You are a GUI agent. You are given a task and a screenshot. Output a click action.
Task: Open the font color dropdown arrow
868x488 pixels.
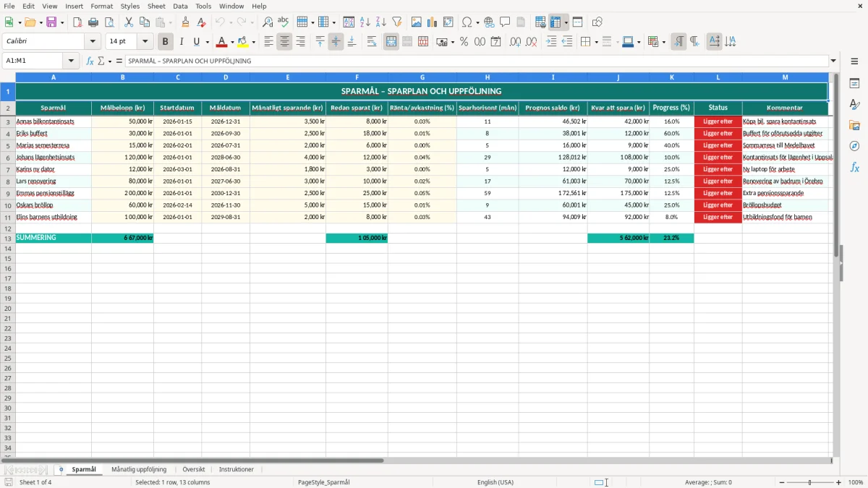point(232,42)
